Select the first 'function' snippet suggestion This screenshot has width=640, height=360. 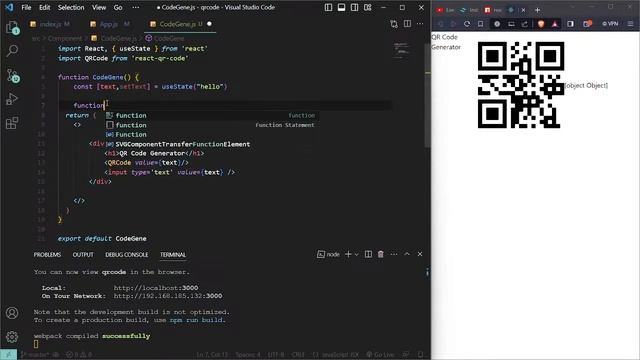pyautogui.click(x=211, y=116)
